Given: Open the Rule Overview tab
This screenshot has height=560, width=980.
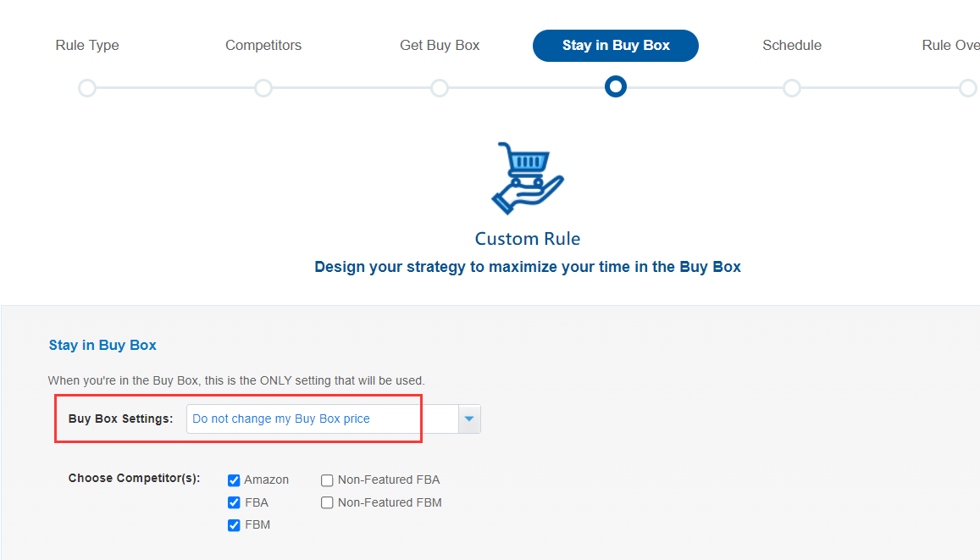Looking at the screenshot, I should (950, 45).
